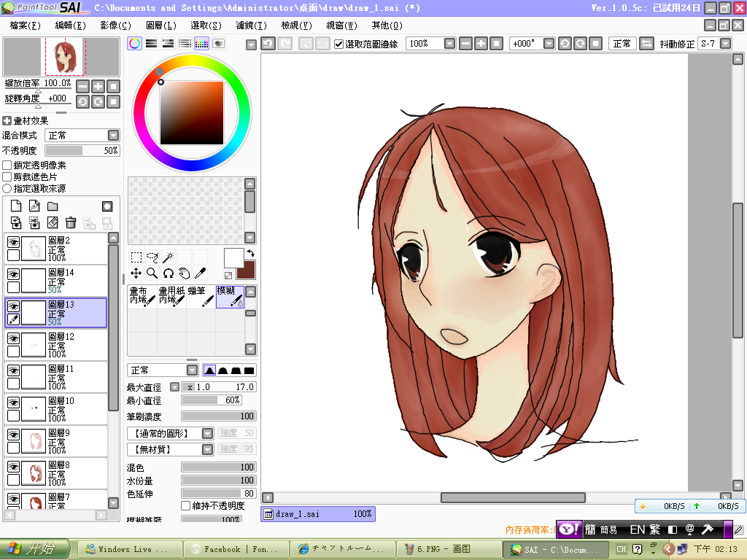Show the swatches panel icon
Image resolution: width=747 pixels, height=560 pixels.
(x=201, y=44)
